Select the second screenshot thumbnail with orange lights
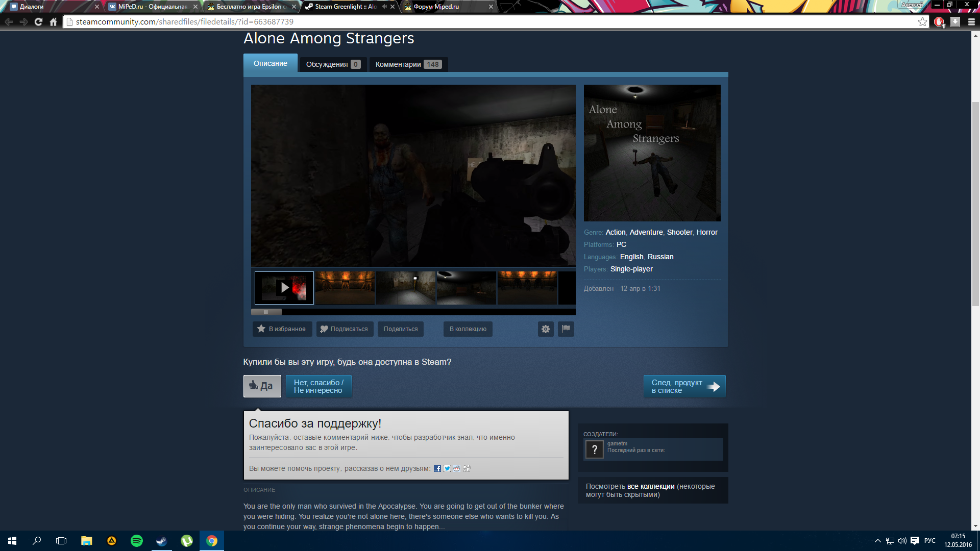The height and width of the screenshot is (551, 980). [x=345, y=288]
